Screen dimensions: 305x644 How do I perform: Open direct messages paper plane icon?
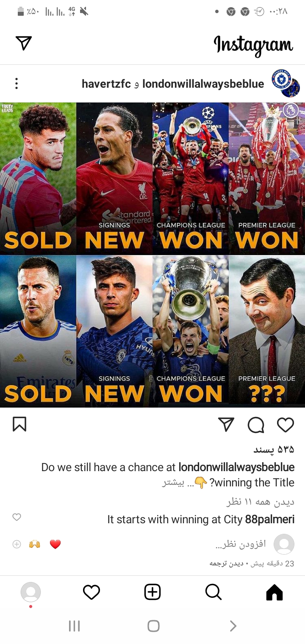tap(24, 43)
